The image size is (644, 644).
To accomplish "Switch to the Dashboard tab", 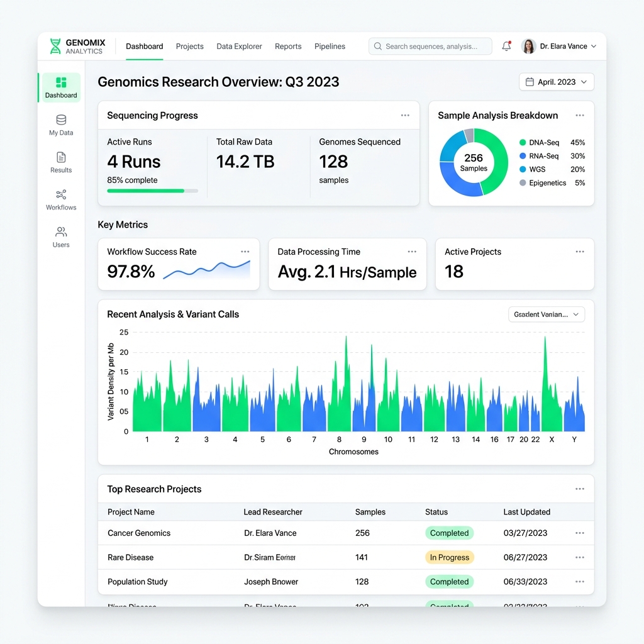I will (x=145, y=47).
